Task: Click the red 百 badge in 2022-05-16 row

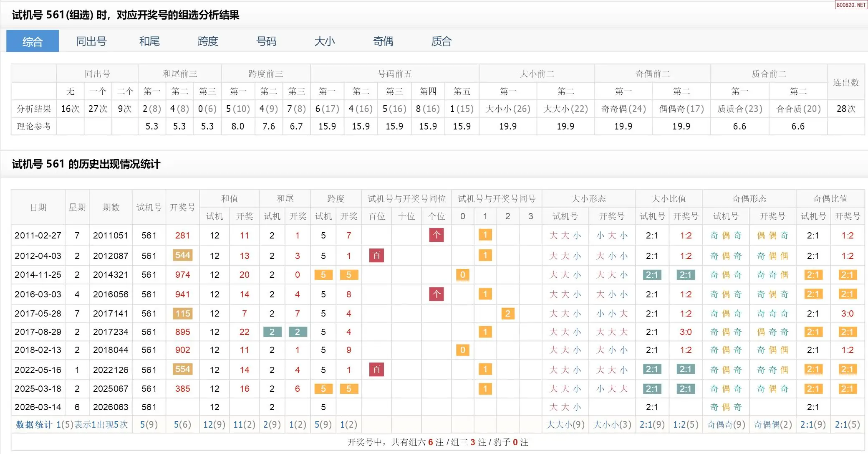Action: coord(376,369)
